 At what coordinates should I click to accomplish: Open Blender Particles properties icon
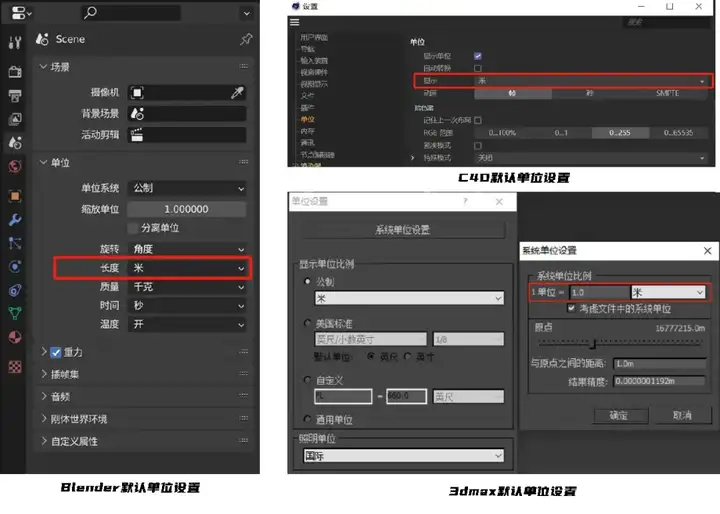tap(15, 243)
